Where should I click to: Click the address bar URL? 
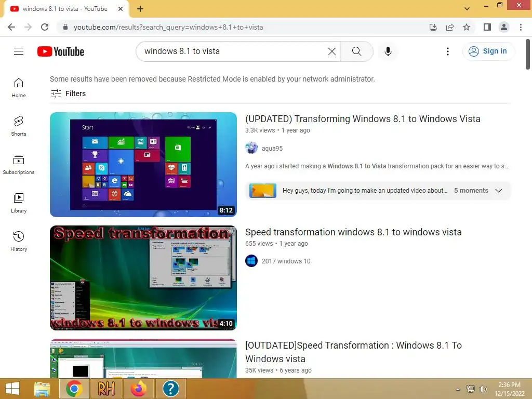click(x=168, y=27)
